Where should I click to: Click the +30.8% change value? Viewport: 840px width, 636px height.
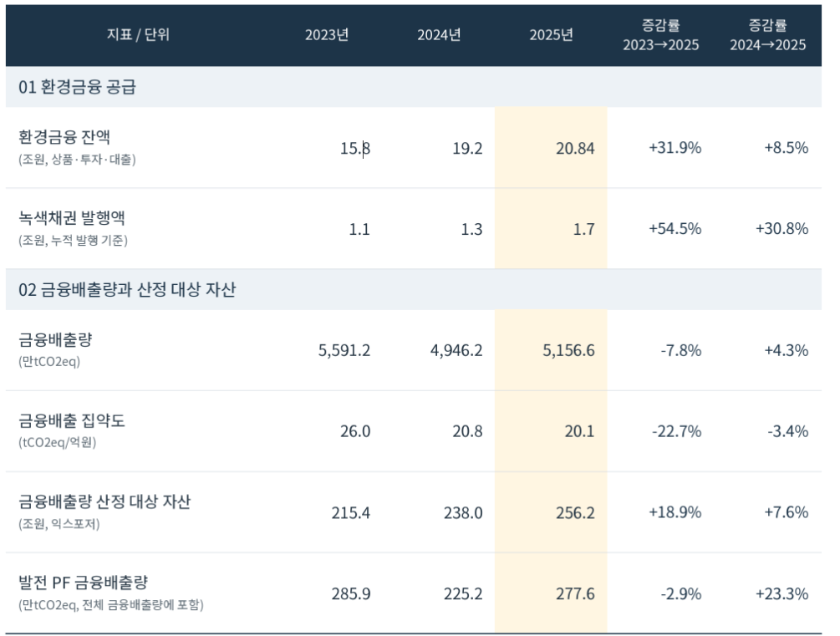(781, 229)
